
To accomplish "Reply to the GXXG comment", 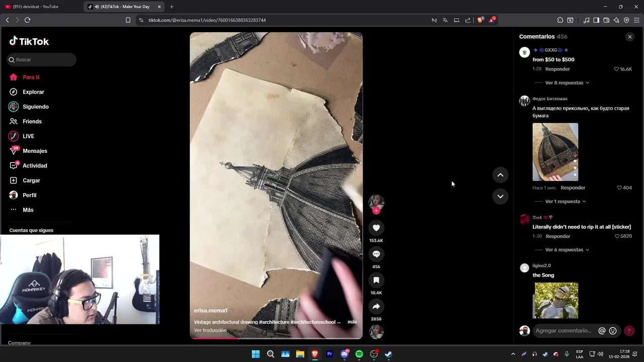I will click(557, 69).
